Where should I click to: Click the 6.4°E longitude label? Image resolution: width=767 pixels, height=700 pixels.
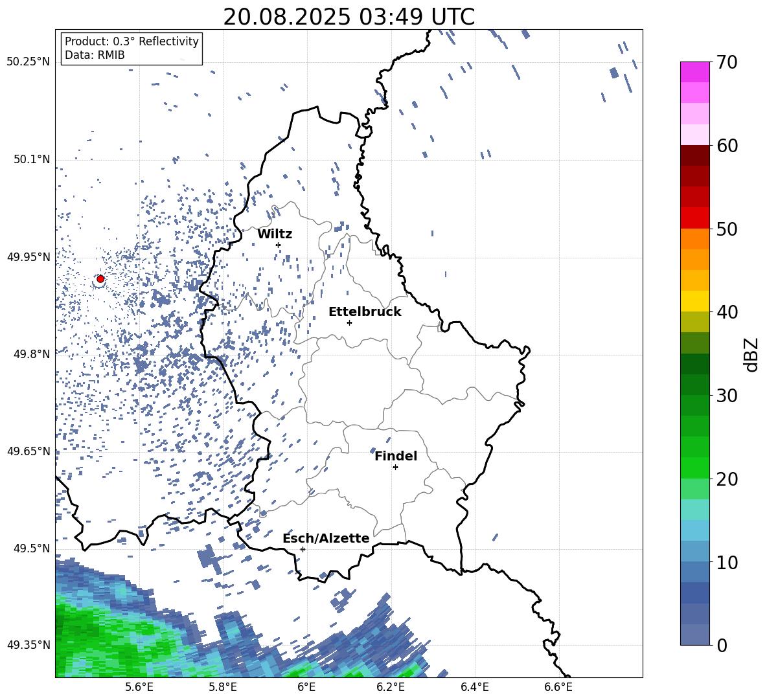pos(474,687)
